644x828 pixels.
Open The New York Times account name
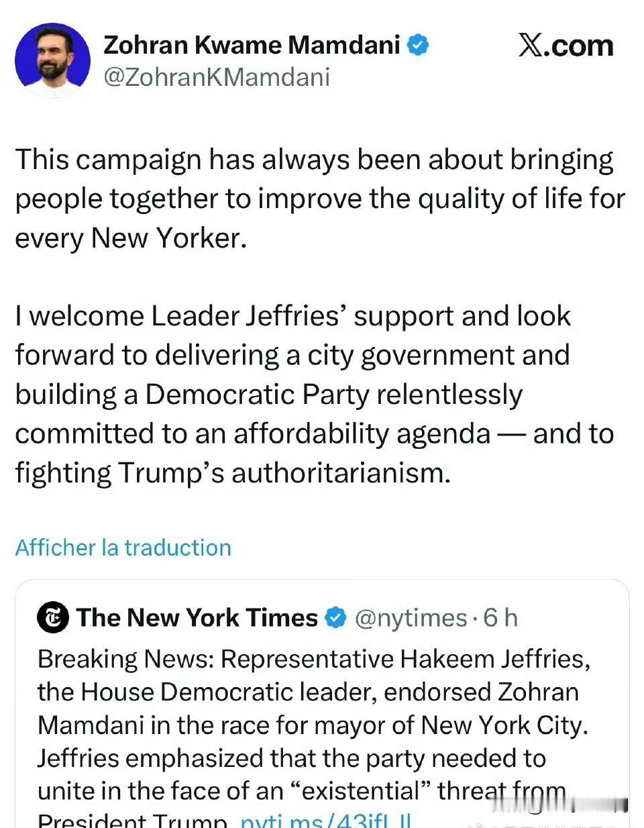(x=197, y=618)
